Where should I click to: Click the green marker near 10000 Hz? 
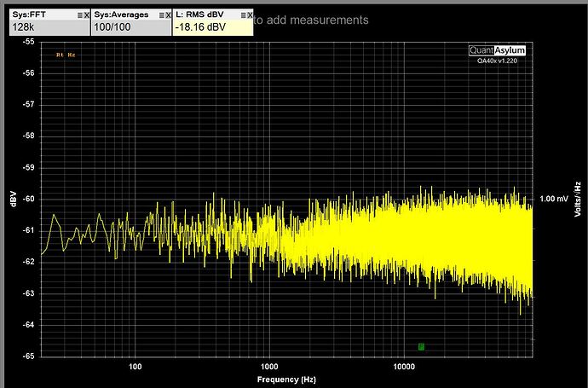421,346
